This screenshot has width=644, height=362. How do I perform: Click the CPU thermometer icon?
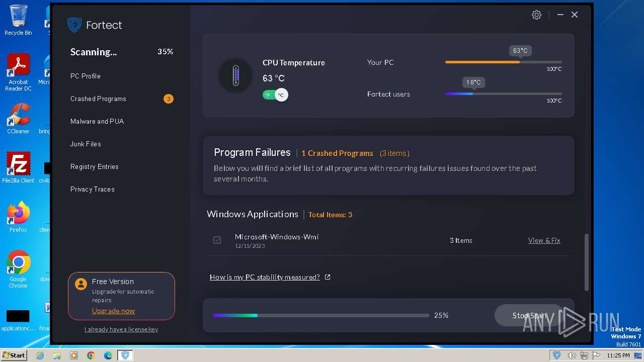[x=235, y=75]
